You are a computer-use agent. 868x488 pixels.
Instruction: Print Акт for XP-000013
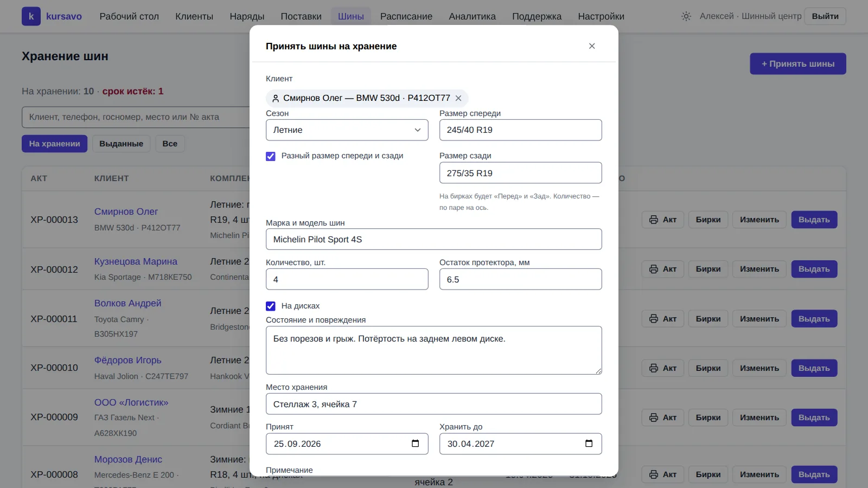[663, 220]
